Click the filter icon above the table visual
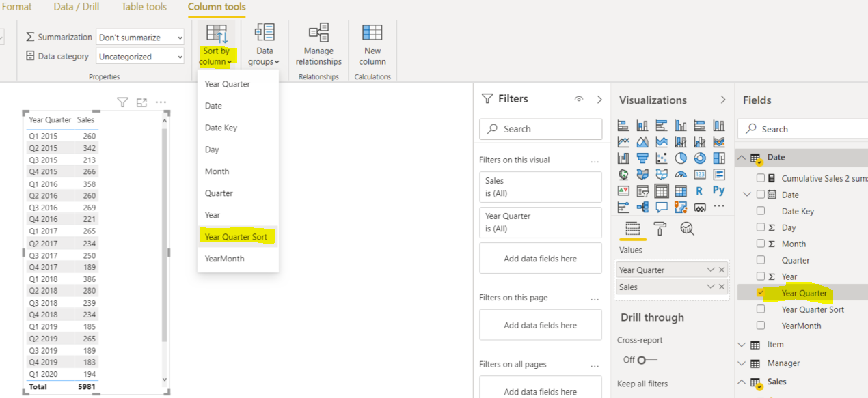 point(122,102)
